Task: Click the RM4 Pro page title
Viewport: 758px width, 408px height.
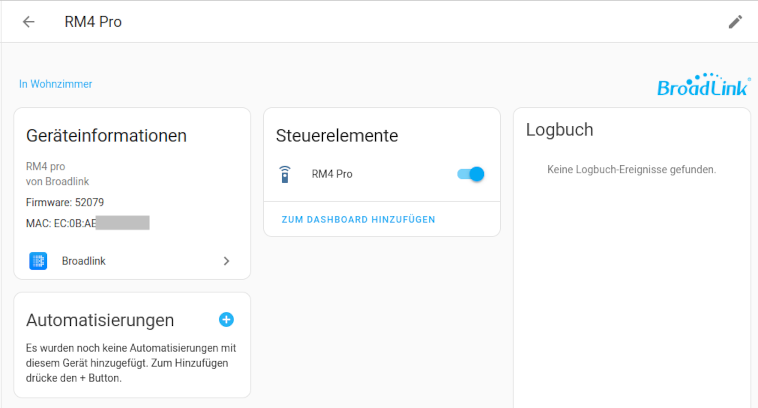Action: 93,22
